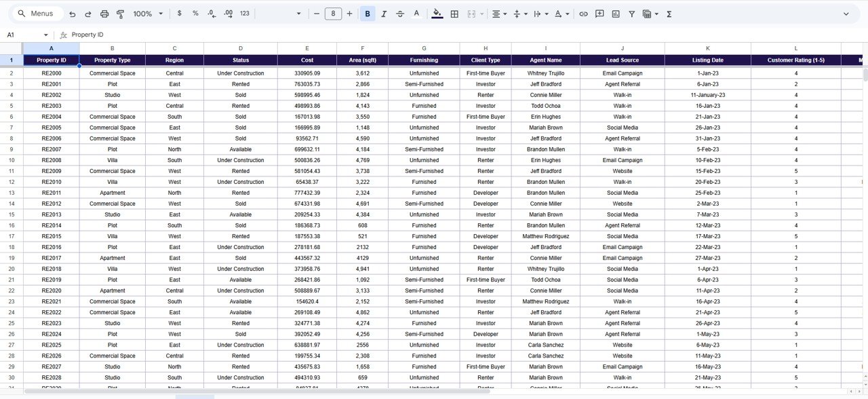
Task: Open the insert link tool
Action: [583, 14]
